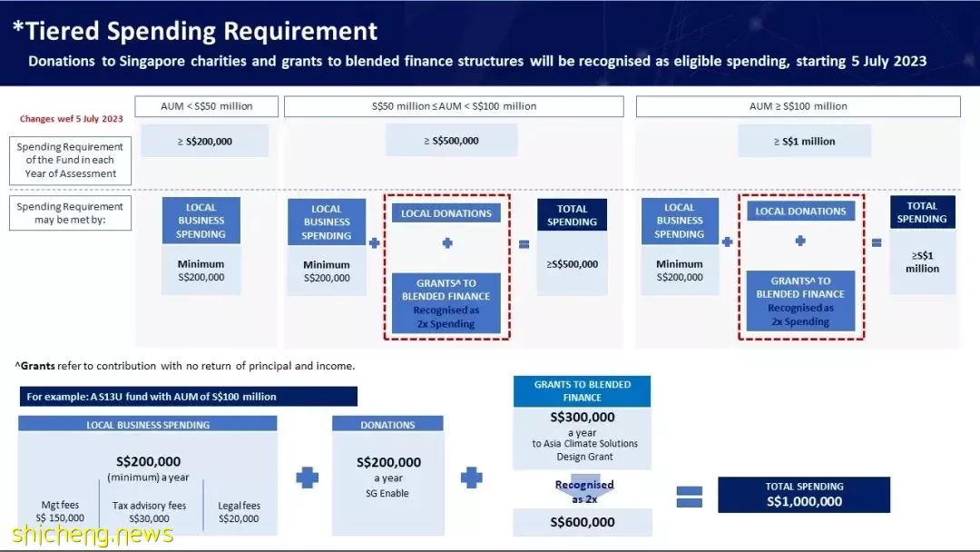Click Local Business Spending in AUM ≥ S$100 million tier

[680, 221]
